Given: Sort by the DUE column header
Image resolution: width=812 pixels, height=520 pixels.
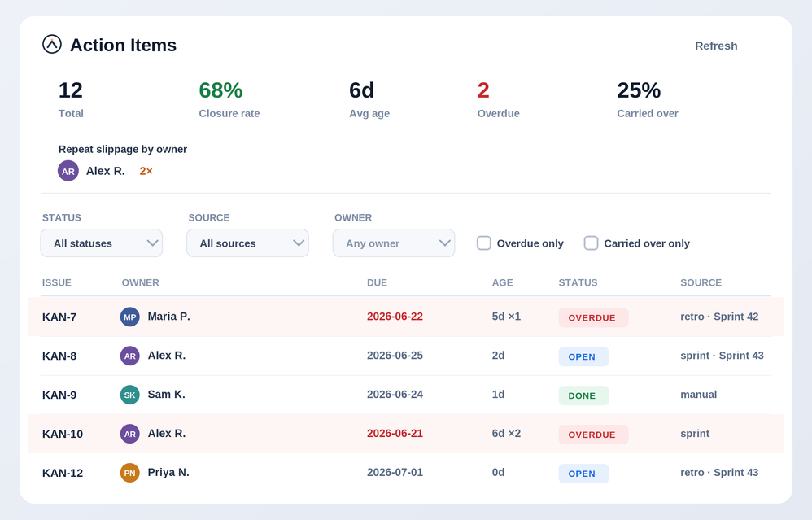Looking at the screenshot, I should click(x=377, y=282).
